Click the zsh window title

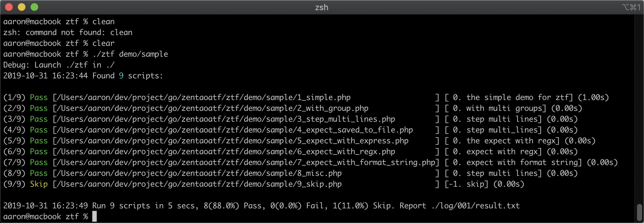(321, 7)
